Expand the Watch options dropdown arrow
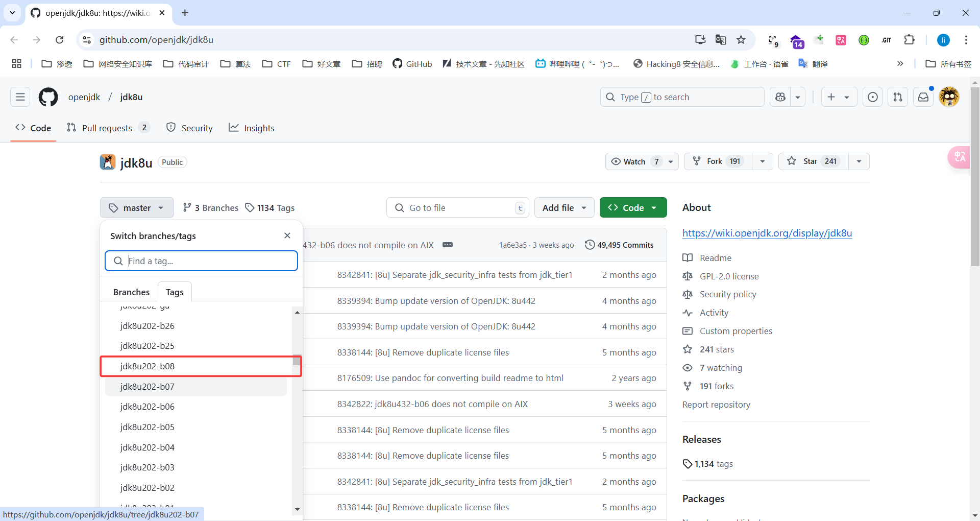 [671, 161]
